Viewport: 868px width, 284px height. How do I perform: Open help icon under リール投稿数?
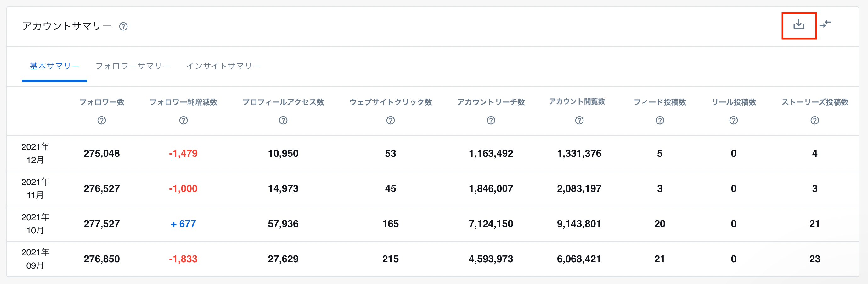click(733, 120)
